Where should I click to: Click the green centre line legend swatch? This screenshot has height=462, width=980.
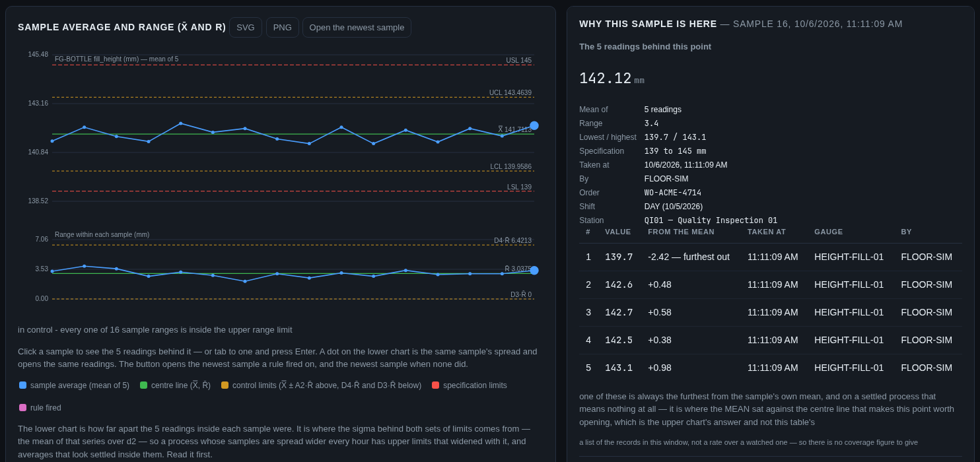[x=144, y=385]
